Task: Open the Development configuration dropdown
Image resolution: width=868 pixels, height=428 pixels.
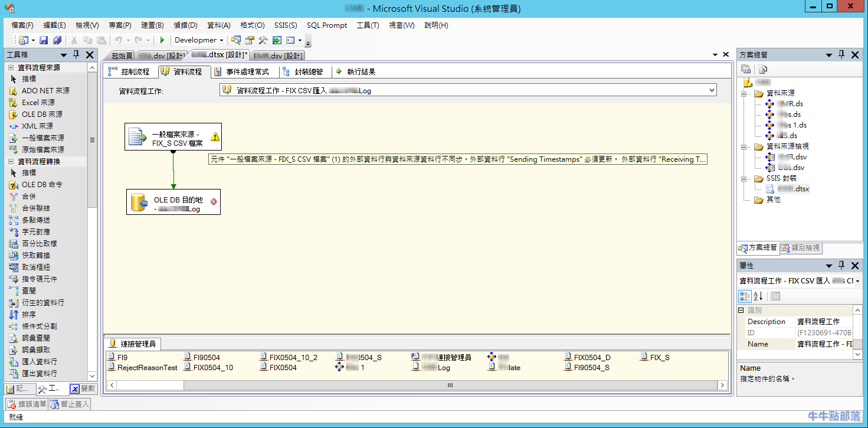Action: (x=221, y=40)
